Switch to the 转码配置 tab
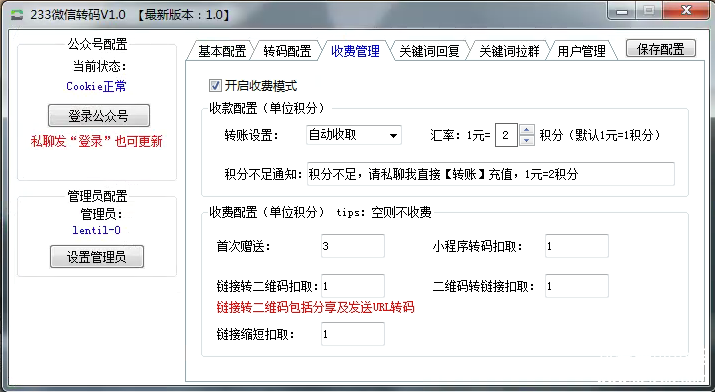Screen dimensions: 715x392 click(x=287, y=51)
